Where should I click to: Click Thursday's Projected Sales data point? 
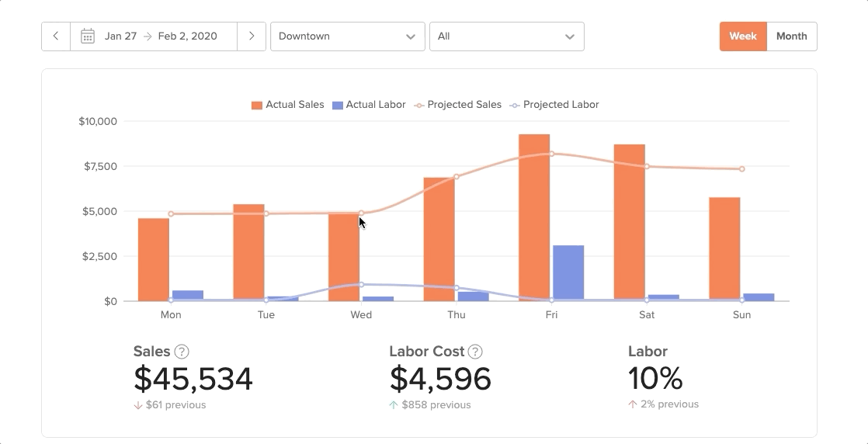[x=457, y=177]
